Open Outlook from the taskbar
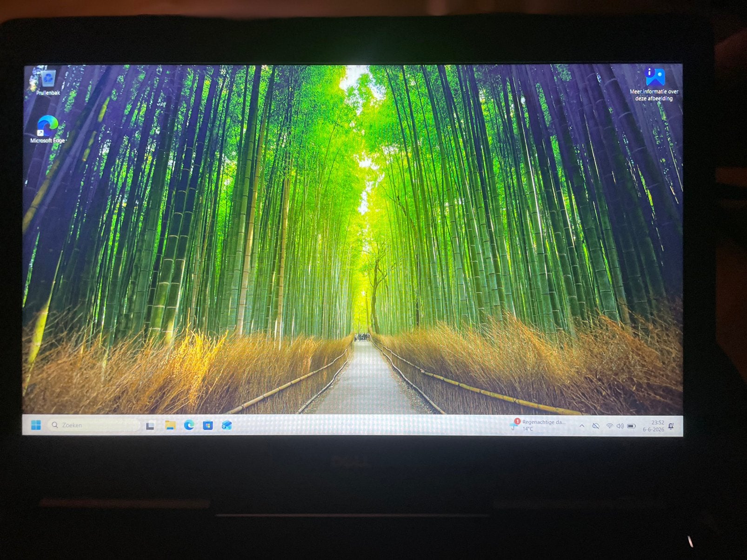 click(x=227, y=426)
